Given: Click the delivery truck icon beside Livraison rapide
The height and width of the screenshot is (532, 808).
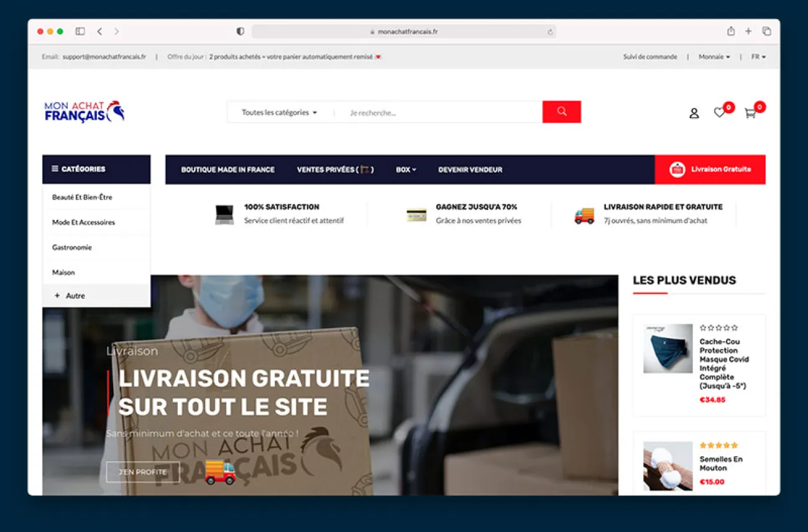Looking at the screenshot, I should [584, 215].
